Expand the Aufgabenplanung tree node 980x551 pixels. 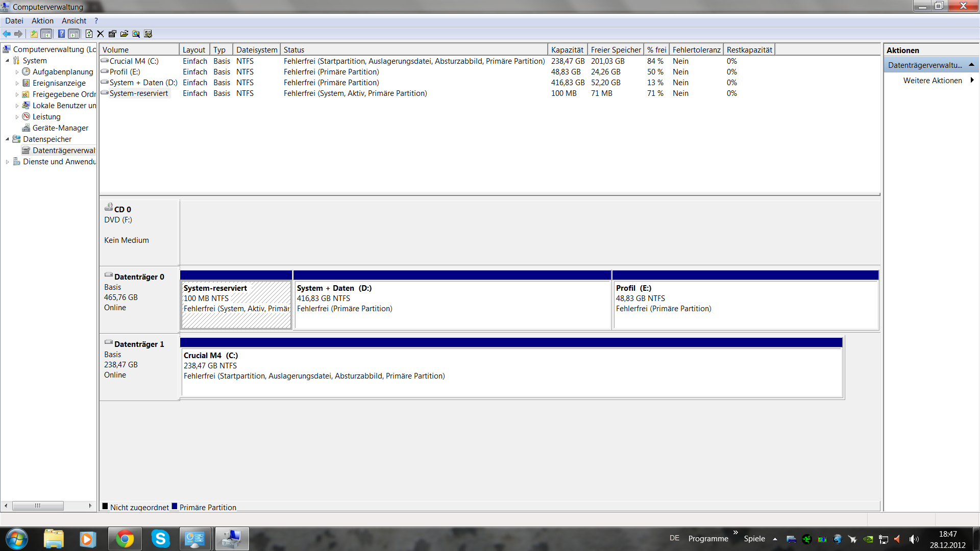click(17, 72)
